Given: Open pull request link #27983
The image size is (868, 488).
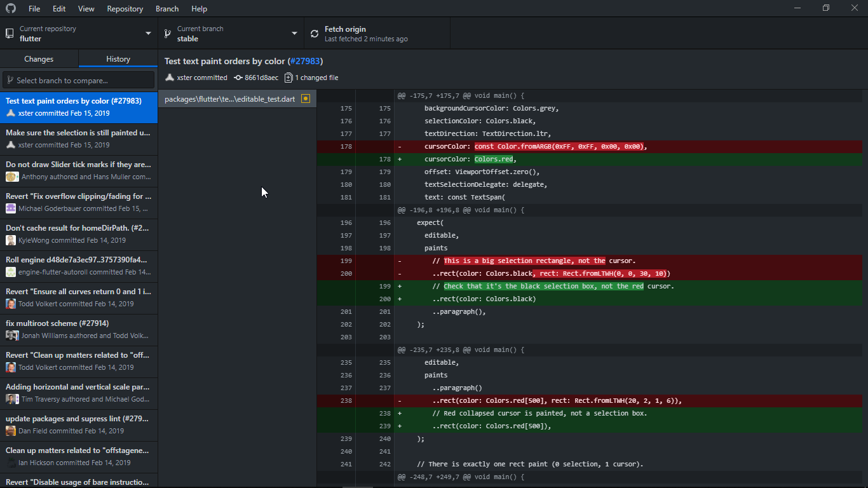Looking at the screenshot, I should (x=306, y=61).
